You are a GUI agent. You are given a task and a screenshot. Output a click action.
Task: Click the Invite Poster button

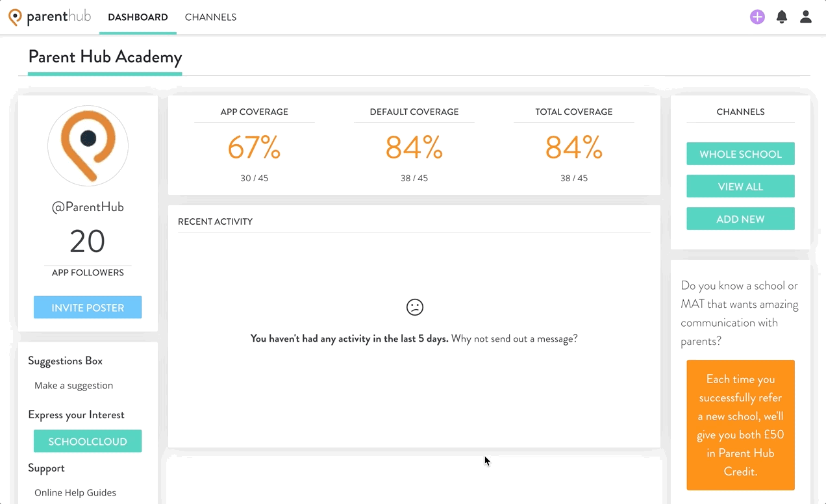click(x=88, y=307)
